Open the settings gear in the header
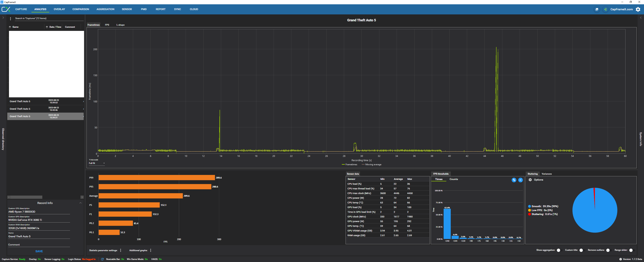 point(638,9)
